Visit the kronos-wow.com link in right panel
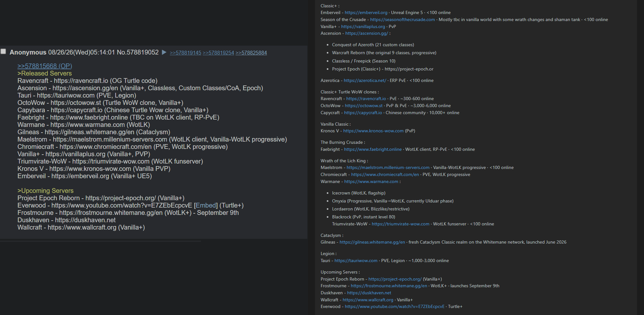 (x=373, y=131)
